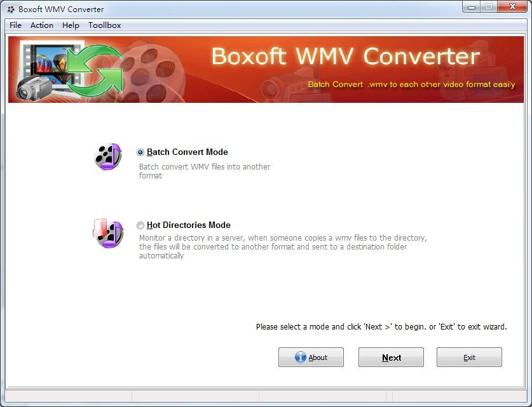Select Batch Convert Mode radio button

[x=140, y=152]
